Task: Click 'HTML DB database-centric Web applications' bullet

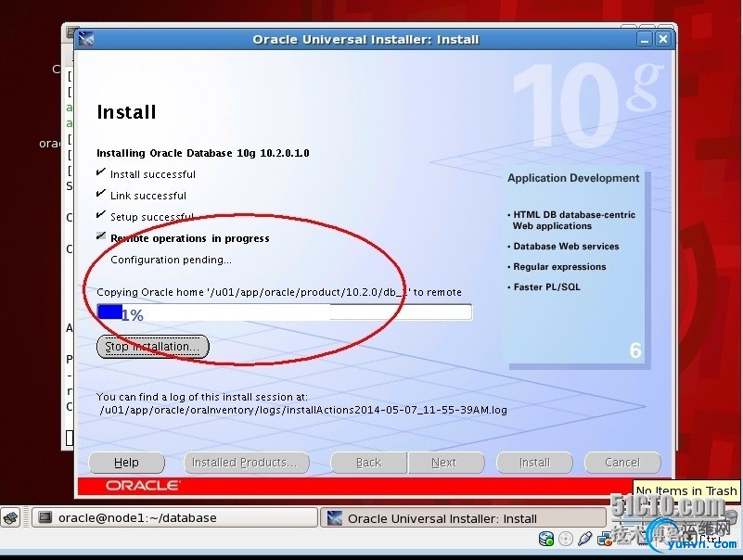Action: point(571,221)
